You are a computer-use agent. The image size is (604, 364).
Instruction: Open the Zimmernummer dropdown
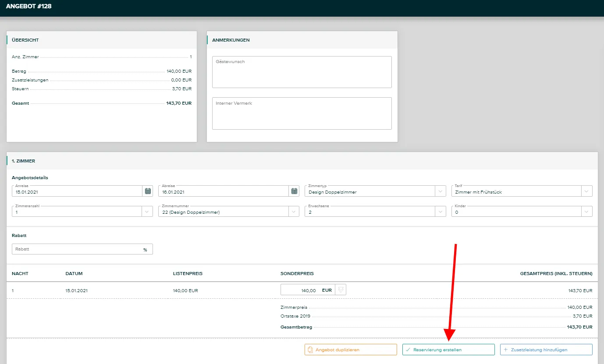(x=294, y=212)
